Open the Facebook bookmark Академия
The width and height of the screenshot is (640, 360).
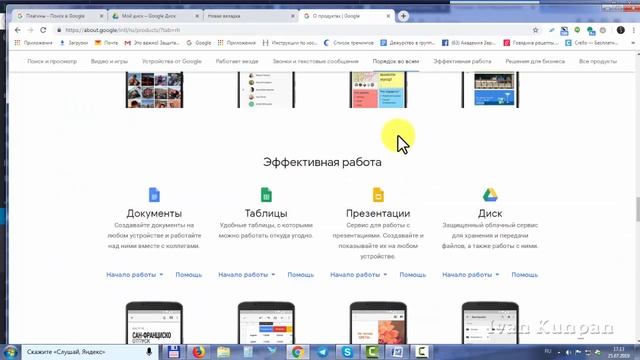point(469,42)
